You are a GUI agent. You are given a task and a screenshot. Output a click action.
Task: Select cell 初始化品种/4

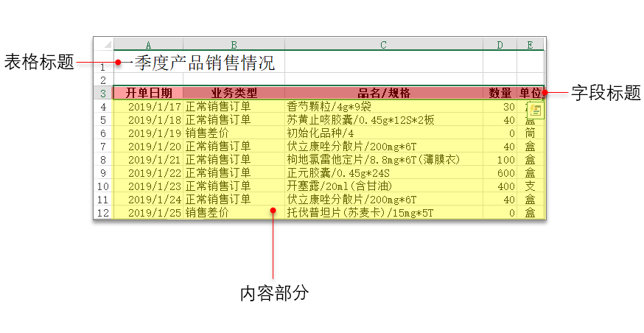click(x=384, y=133)
